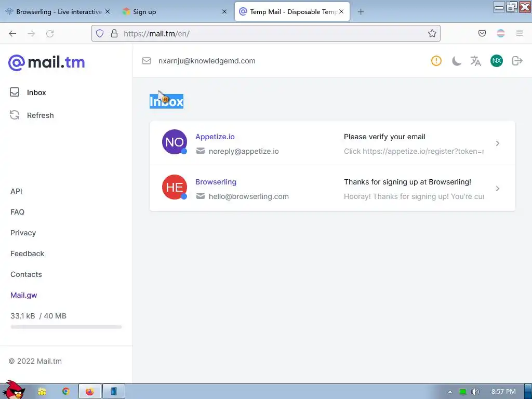Click the highlighted Inbox heading
Viewport: 532px width, 399px height.
tap(166, 101)
